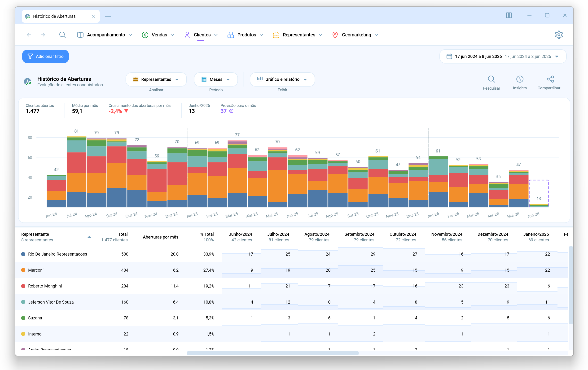The width and height of the screenshot is (588, 370).
Task: Open the Insights info icon
Action: point(519,79)
